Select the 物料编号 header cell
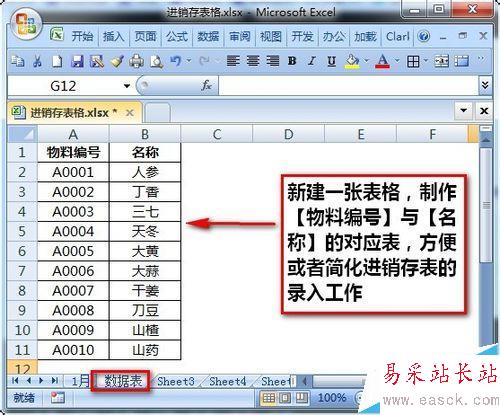Viewport: 500px width, 415px height. pos(73,152)
